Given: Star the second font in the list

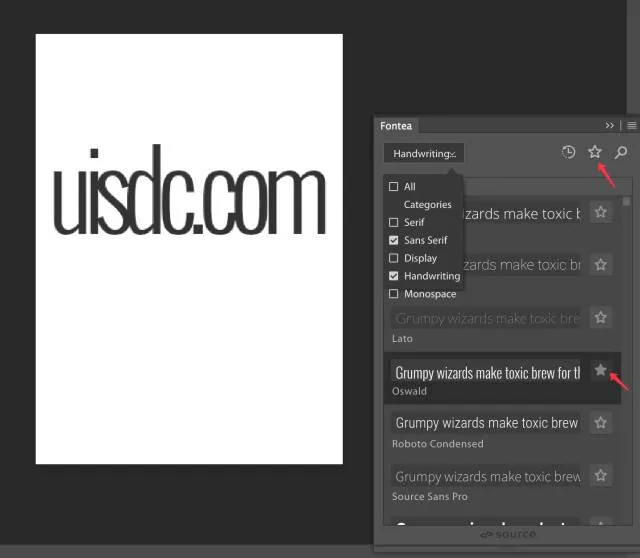Looking at the screenshot, I should [x=600, y=265].
